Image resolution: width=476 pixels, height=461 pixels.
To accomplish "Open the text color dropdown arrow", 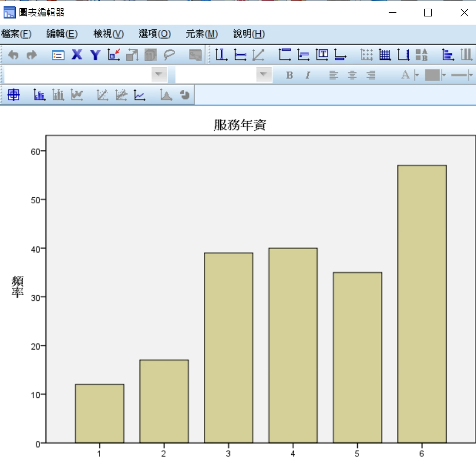I will pyautogui.click(x=416, y=75).
